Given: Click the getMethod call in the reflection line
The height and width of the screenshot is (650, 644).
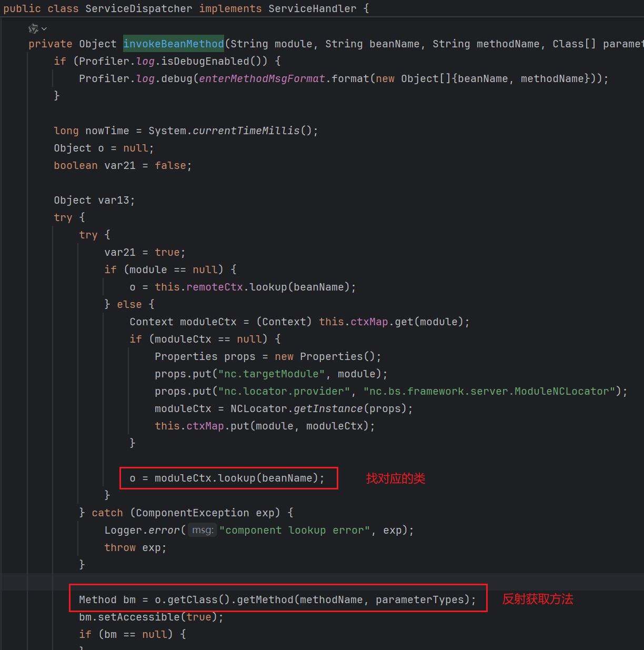Looking at the screenshot, I should 265,599.
